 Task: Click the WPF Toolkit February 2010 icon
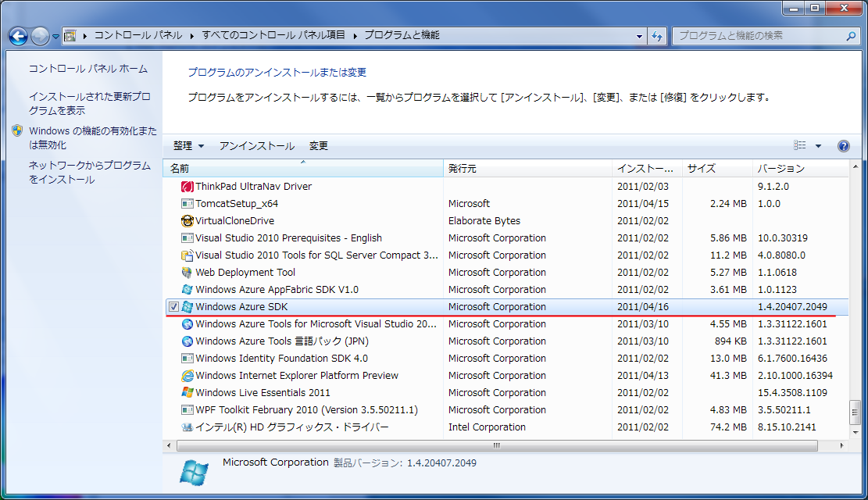point(187,409)
